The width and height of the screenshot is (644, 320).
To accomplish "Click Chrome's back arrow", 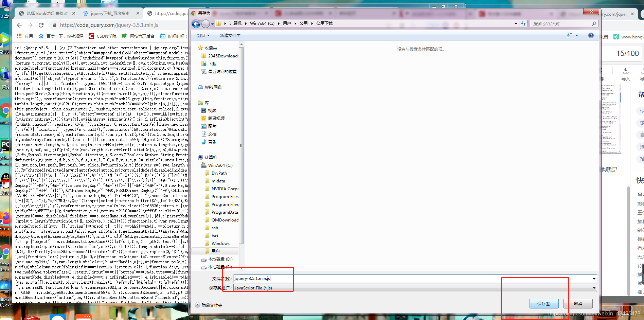I will point(19,25).
